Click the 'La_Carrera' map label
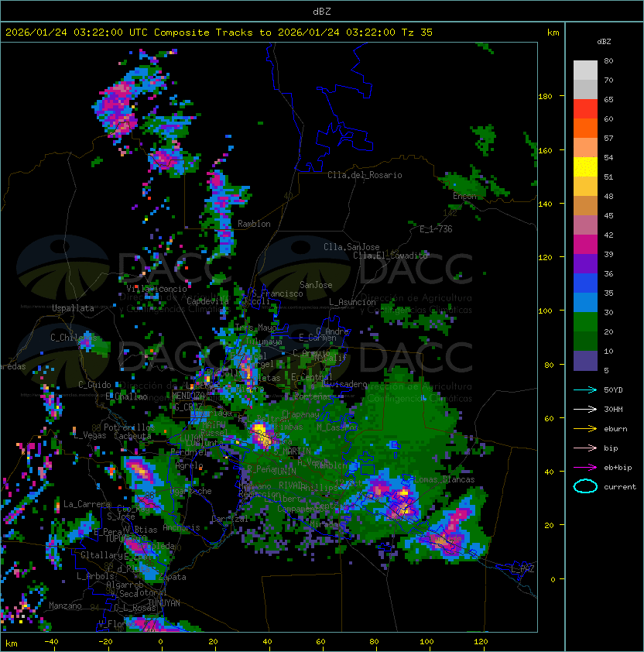Screen dimensions: 644x652 tap(87, 504)
